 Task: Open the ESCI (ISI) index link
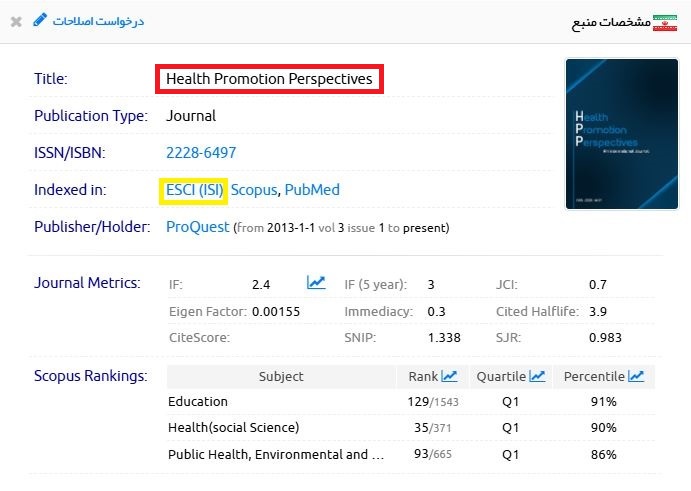point(194,189)
